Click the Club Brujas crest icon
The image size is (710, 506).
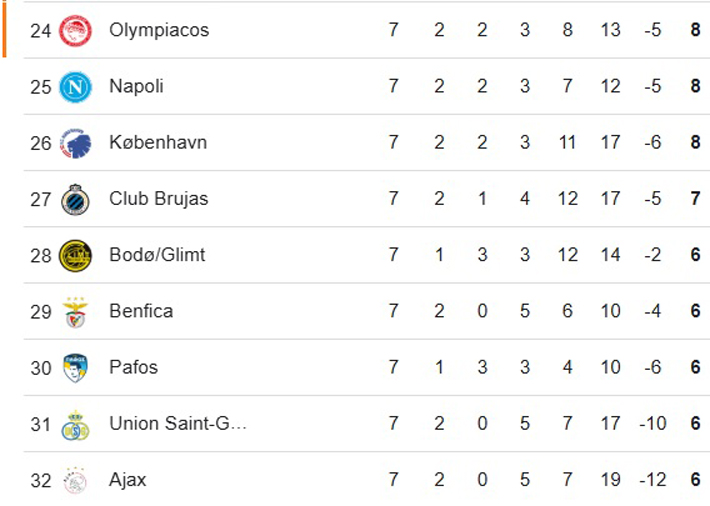click(x=75, y=199)
